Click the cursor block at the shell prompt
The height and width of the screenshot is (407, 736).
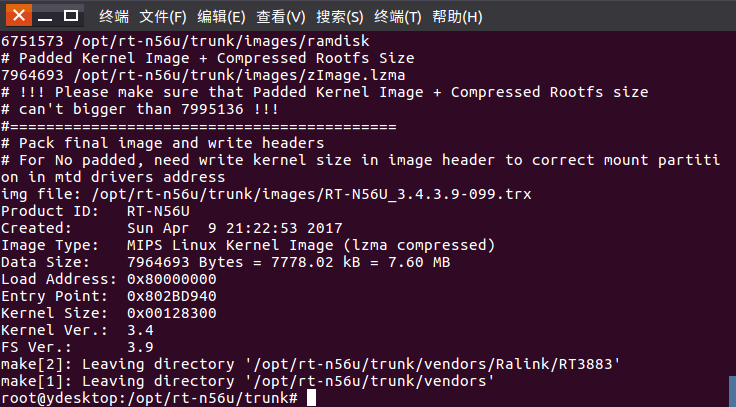311,398
